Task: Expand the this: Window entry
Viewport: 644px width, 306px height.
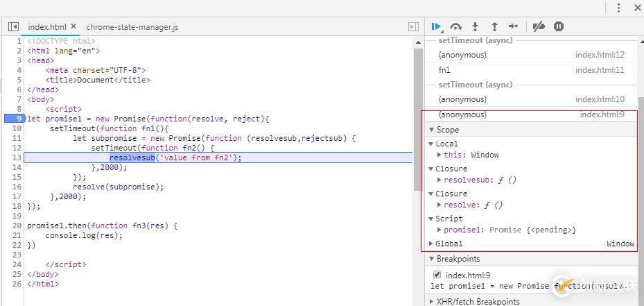Action: tap(440, 155)
